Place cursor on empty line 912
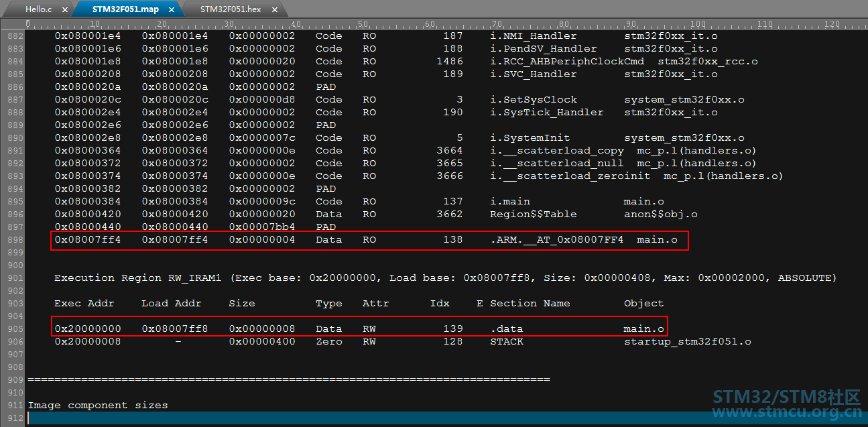This screenshot has width=868, height=427. [x=447, y=418]
